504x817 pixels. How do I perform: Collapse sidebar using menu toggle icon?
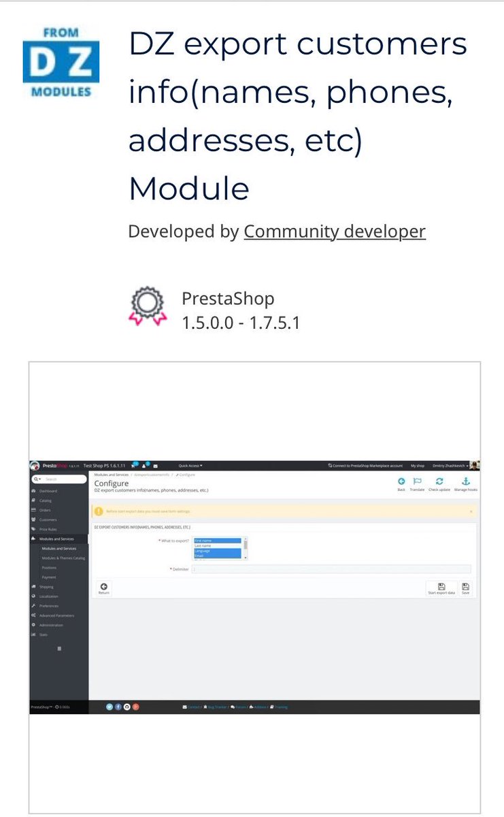tap(59, 649)
